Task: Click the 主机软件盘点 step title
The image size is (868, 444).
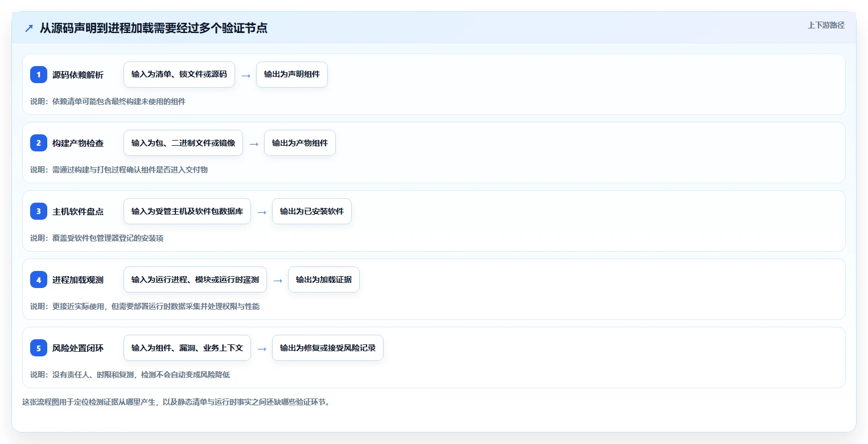Action: (78, 211)
